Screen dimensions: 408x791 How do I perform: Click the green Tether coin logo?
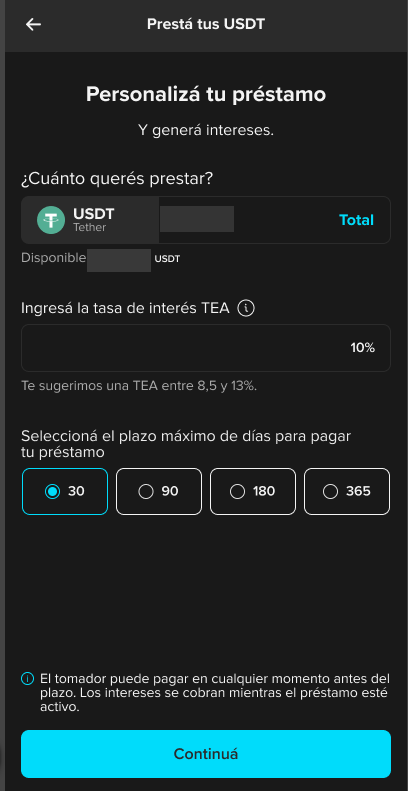click(x=51, y=220)
